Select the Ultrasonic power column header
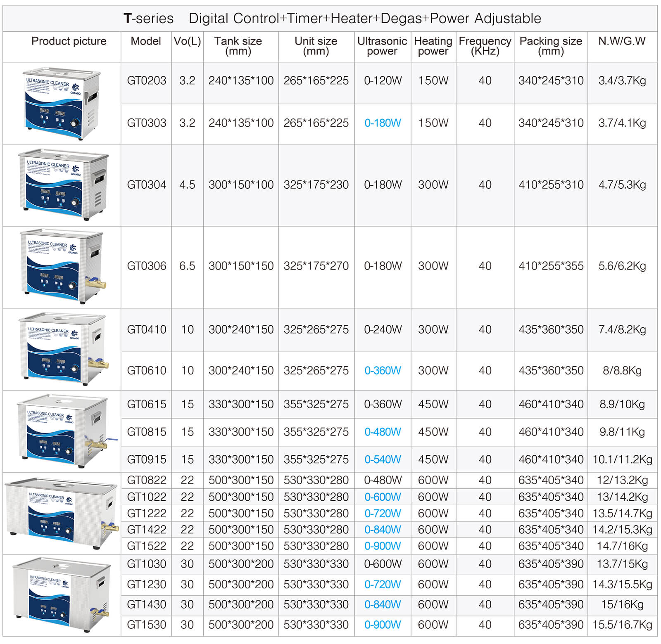Image resolution: width=661 pixels, height=644 pixels. [382, 46]
